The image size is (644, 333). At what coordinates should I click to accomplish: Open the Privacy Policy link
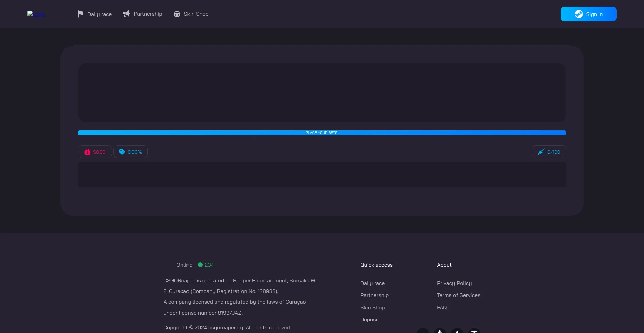[x=454, y=283]
